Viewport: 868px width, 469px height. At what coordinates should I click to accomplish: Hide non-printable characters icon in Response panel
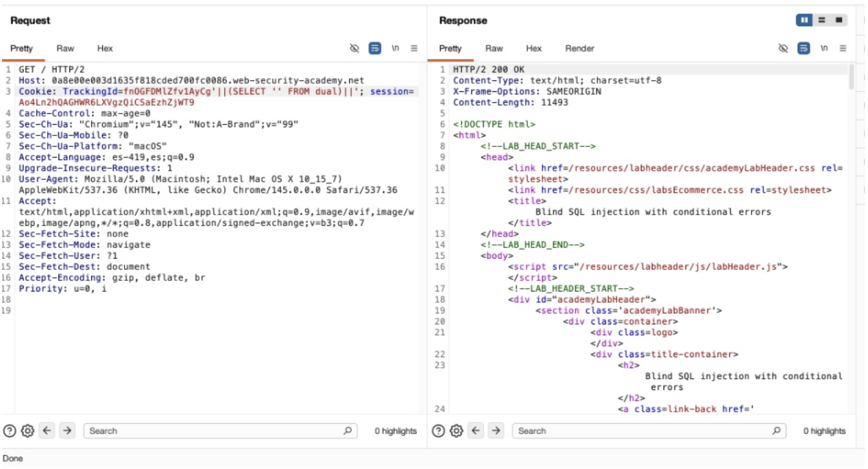pyautogui.click(x=783, y=48)
